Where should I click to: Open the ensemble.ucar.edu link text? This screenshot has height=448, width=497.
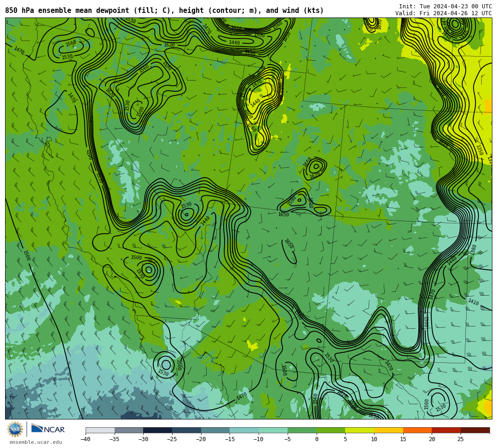click(x=36, y=442)
